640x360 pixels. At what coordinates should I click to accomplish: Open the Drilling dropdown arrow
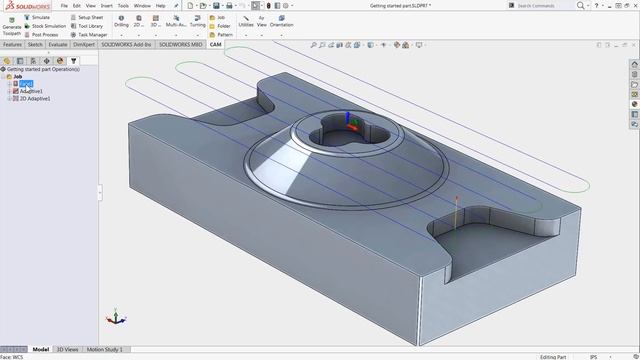coord(121,36)
